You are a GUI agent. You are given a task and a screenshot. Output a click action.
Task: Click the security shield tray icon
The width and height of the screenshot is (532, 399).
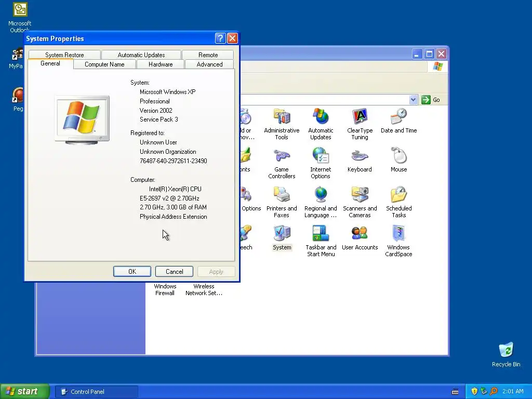[474, 391]
